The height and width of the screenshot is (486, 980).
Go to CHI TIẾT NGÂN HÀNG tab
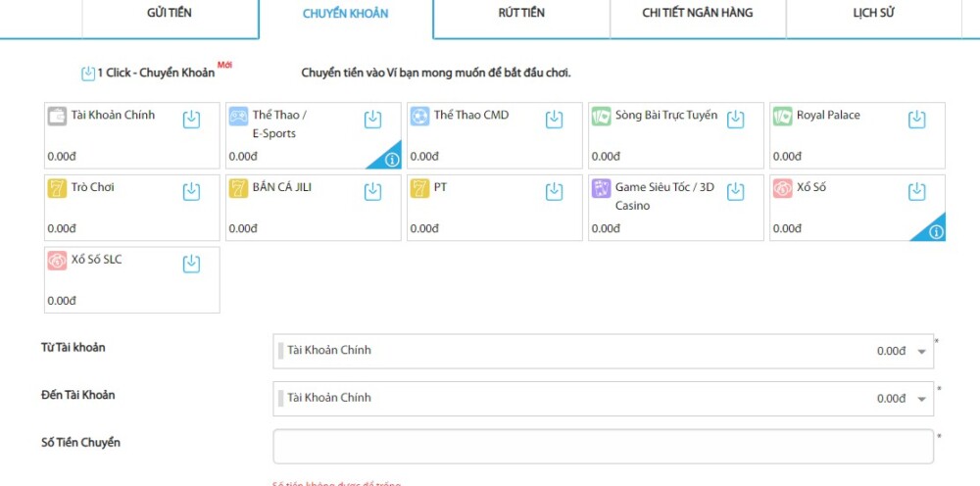tap(697, 14)
